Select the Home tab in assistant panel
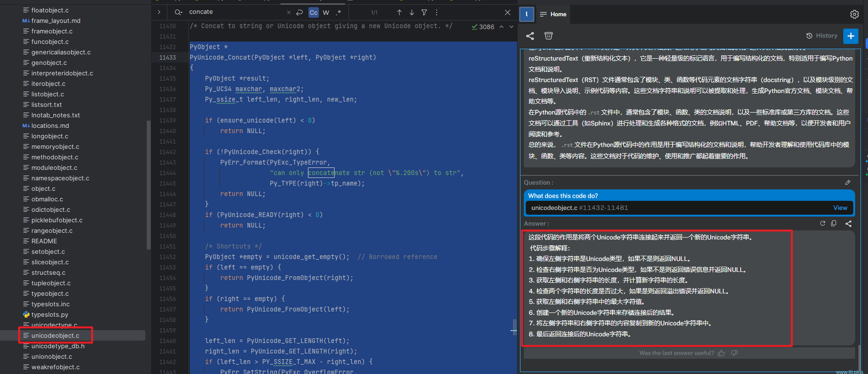 (x=553, y=14)
